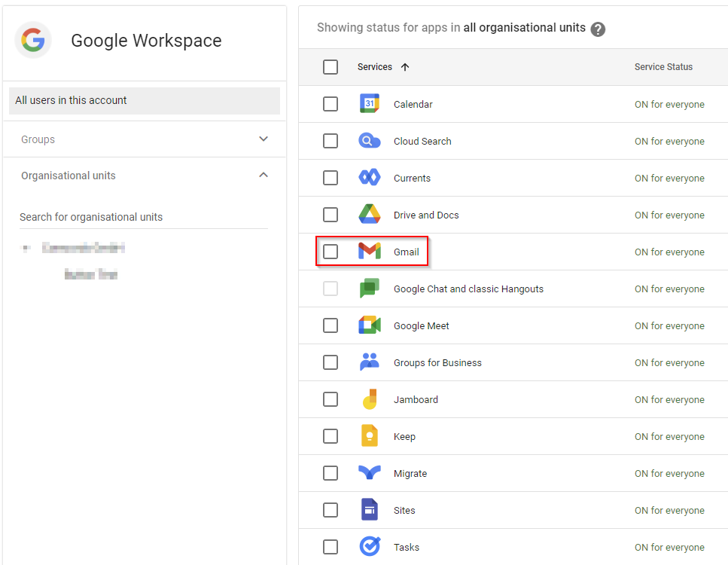Click the Search for organisational units field

click(143, 217)
